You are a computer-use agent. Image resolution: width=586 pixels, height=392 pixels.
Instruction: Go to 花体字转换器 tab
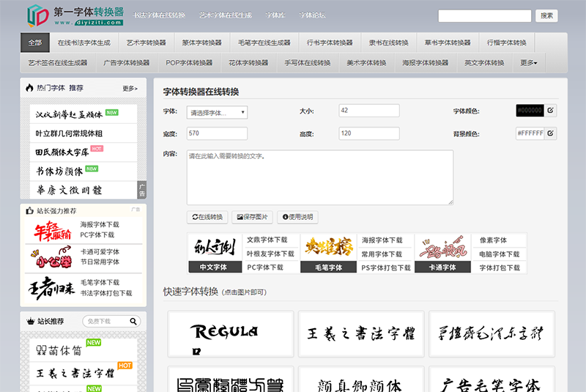point(248,63)
